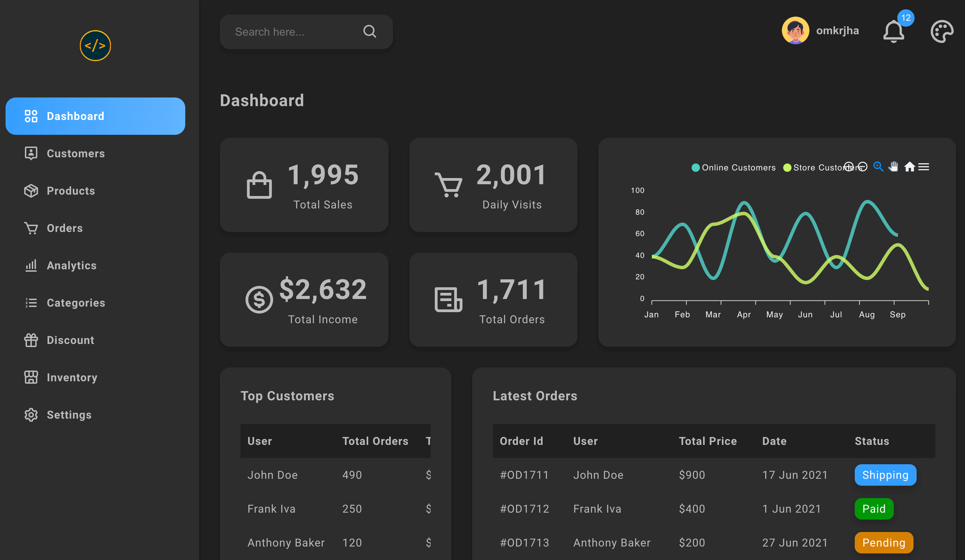Viewport: 965px width, 560px height.
Task: Click the Total Orders column header
Action: tap(375, 441)
